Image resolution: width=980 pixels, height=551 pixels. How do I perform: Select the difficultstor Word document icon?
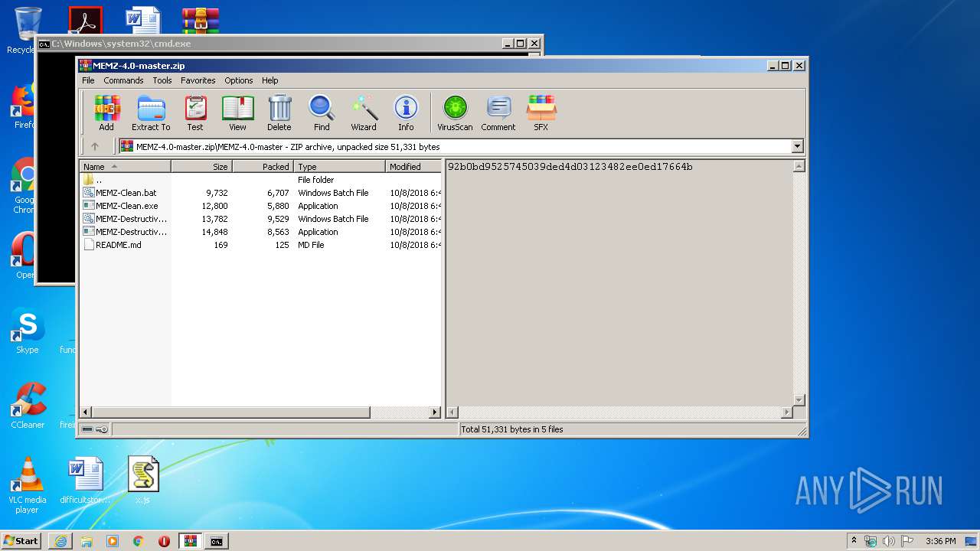[x=86, y=480]
